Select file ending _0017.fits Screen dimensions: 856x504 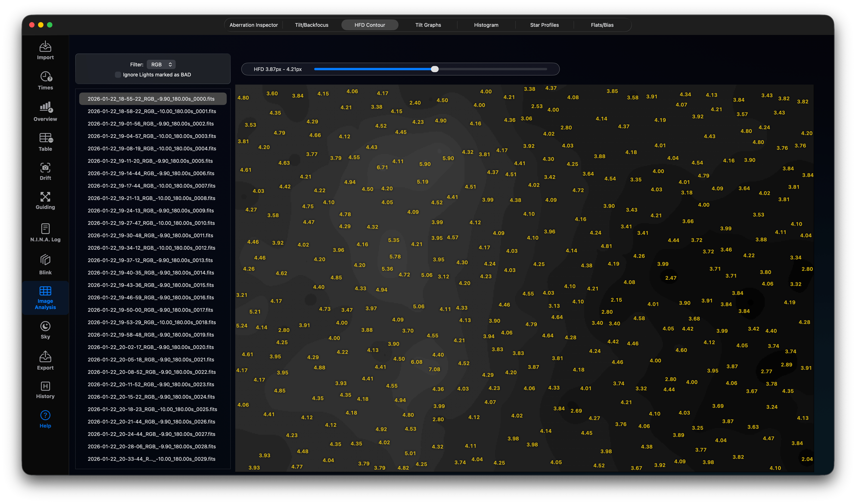pyautogui.click(x=153, y=310)
